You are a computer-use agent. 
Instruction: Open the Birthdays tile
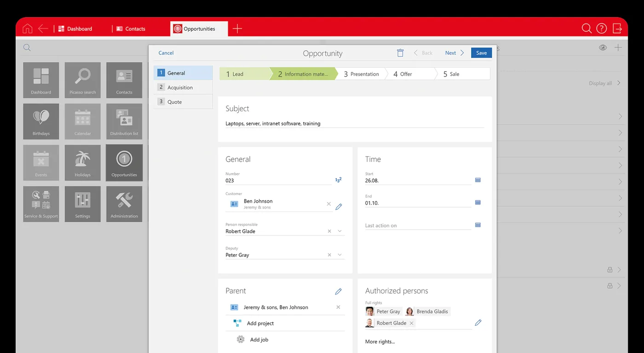point(41,122)
